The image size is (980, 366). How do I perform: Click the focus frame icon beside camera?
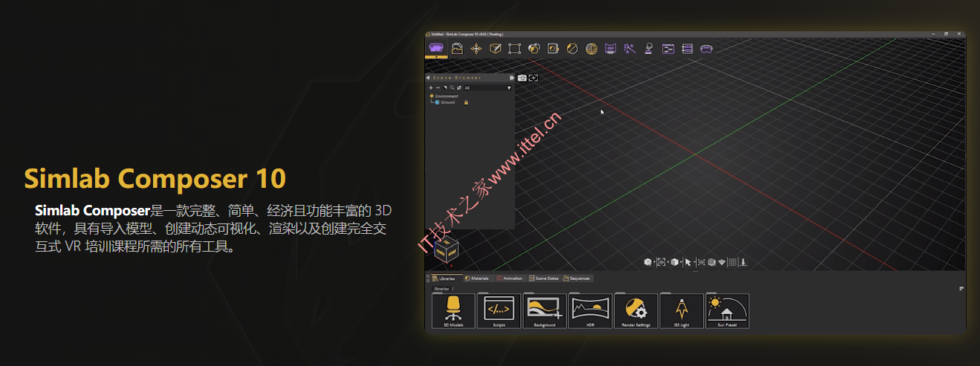pyautogui.click(x=533, y=78)
